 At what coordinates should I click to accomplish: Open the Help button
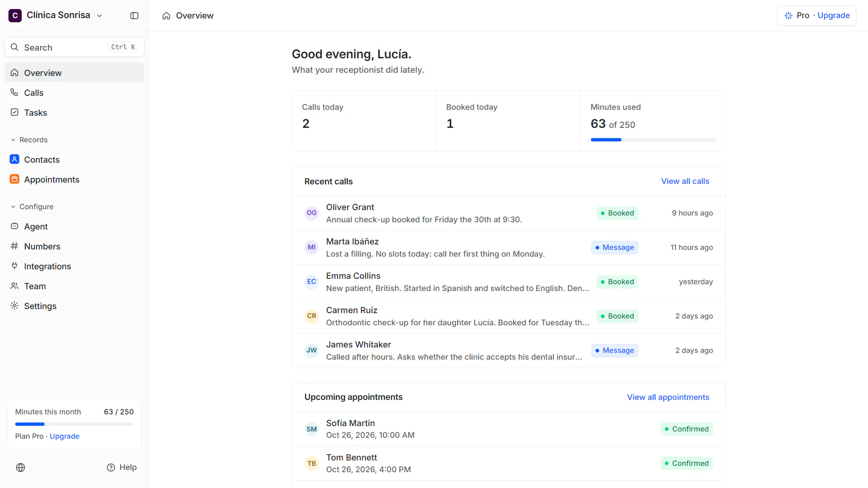point(122,468)
